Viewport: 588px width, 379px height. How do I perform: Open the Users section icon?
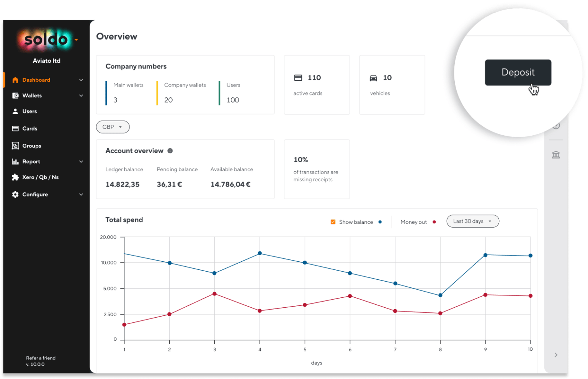(x=15, y=111)
